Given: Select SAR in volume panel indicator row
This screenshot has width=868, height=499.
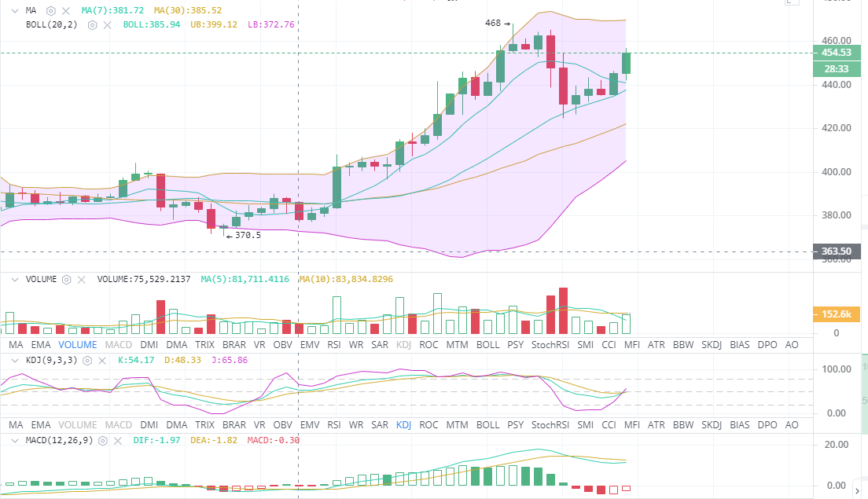Looking at the screenshot, I should (x=380, y=345).
